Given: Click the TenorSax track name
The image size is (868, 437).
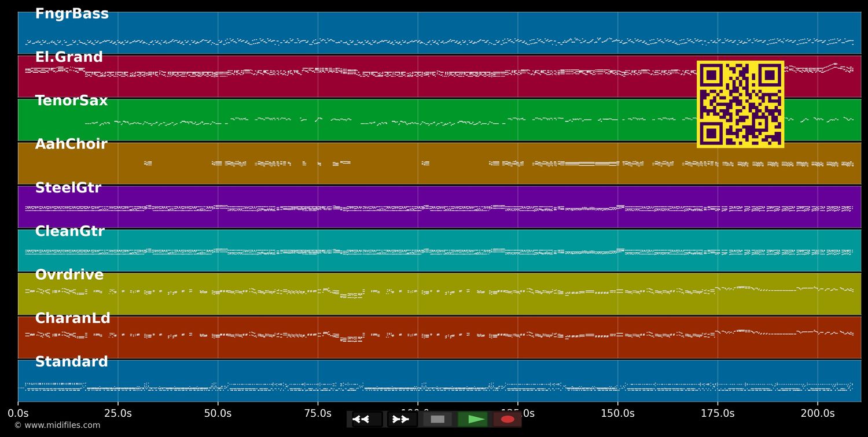Looking at the screenshot, I should tap(71, 101).
